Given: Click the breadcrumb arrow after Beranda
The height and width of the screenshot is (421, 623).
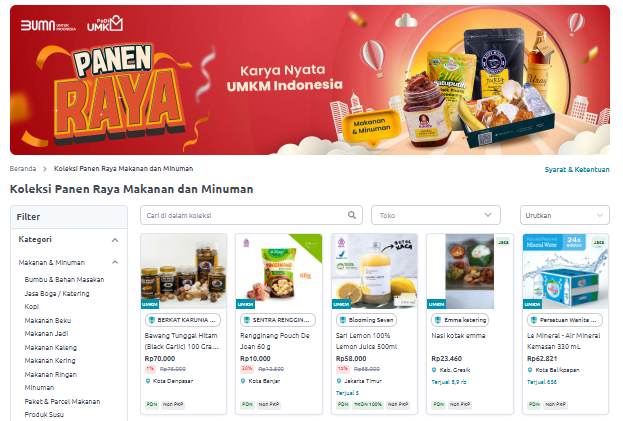Looking at the screenshot, I should [x=45, y=169].
